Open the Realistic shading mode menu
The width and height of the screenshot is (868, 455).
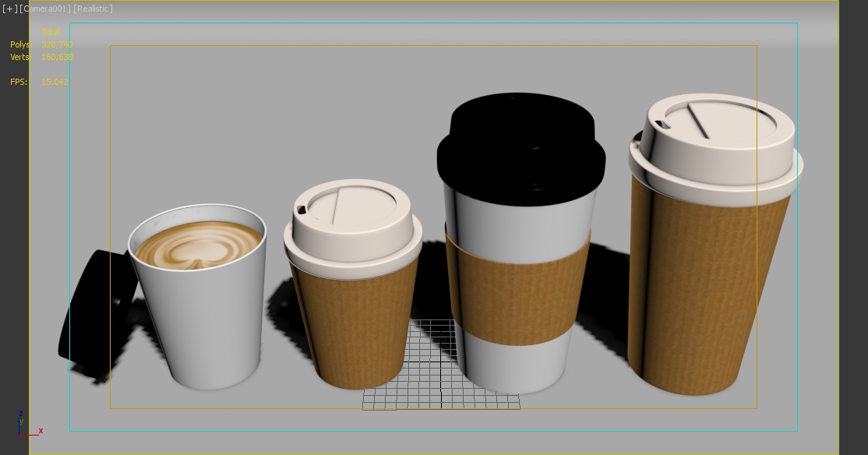coord(94,9)
